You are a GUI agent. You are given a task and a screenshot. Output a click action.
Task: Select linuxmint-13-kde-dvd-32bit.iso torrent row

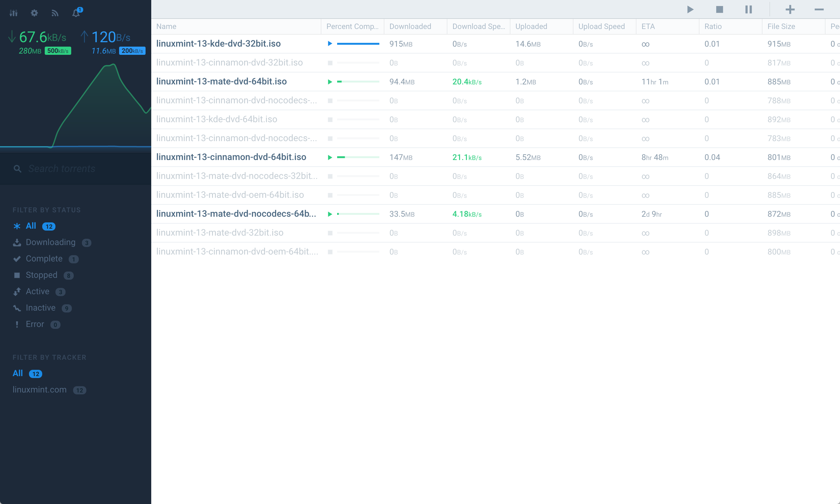coord(218,44)
